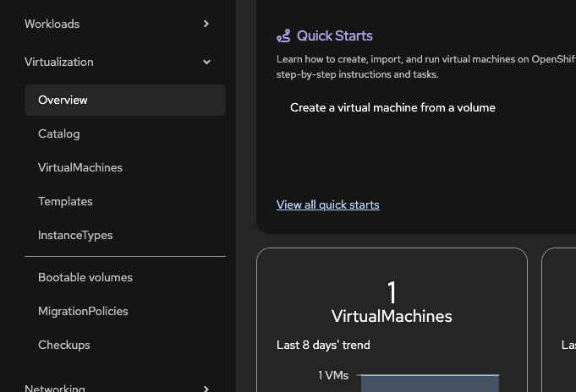This screenshot has height=392, width=576.
Task: Open the Virtualization Overview page
Action: [125, 101]
